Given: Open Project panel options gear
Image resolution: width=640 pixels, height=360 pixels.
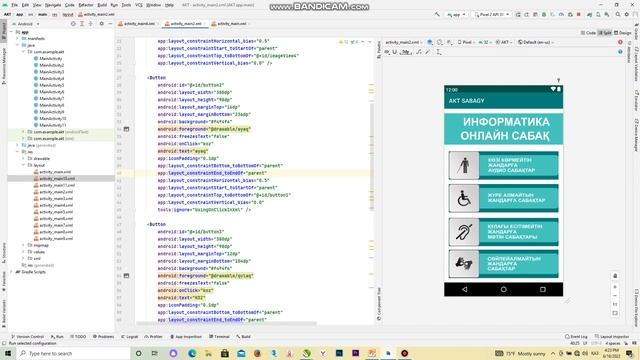Looking at the screenshot, I should click(102, 24).
